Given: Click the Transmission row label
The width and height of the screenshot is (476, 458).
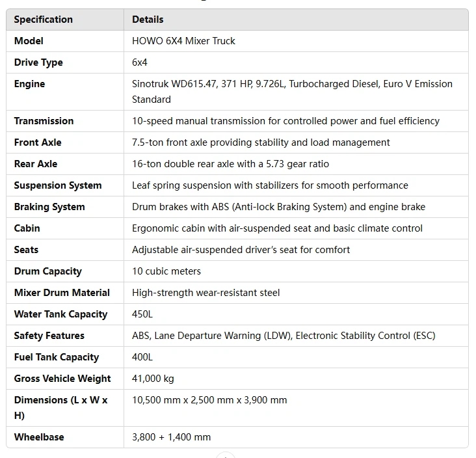Looking at the screenshot, I should (44, 121).
